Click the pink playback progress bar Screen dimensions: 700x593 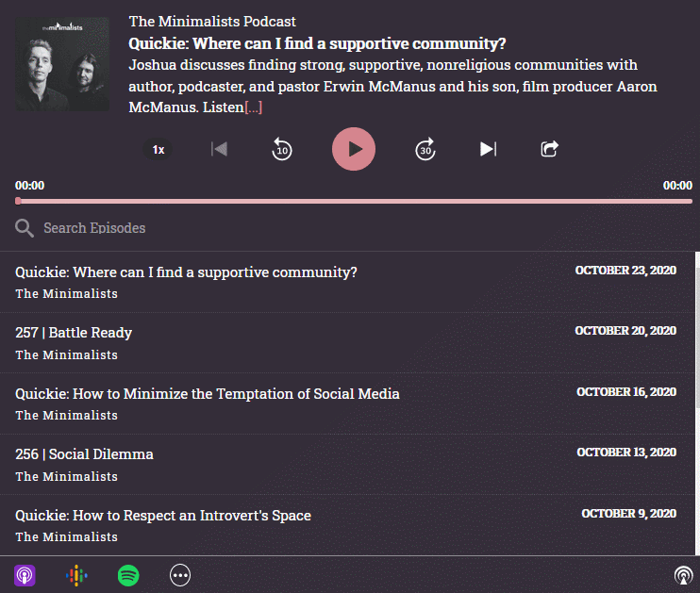click(354, 201)
